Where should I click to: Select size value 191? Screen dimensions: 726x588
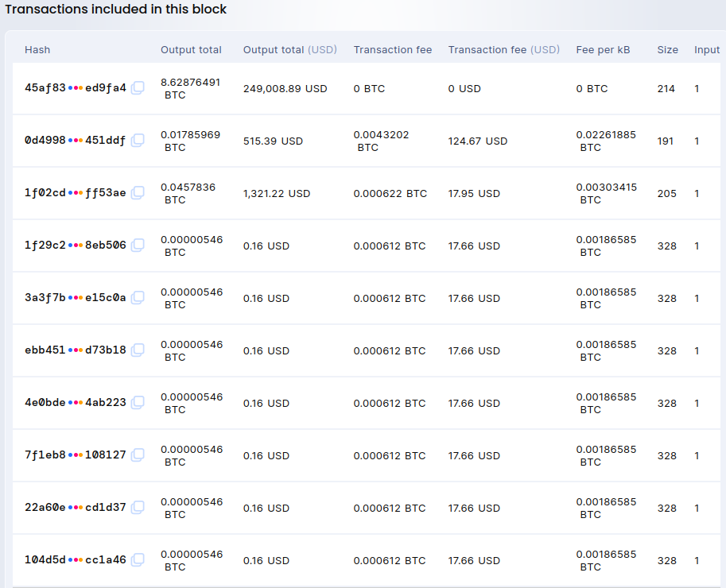(666, 141)
